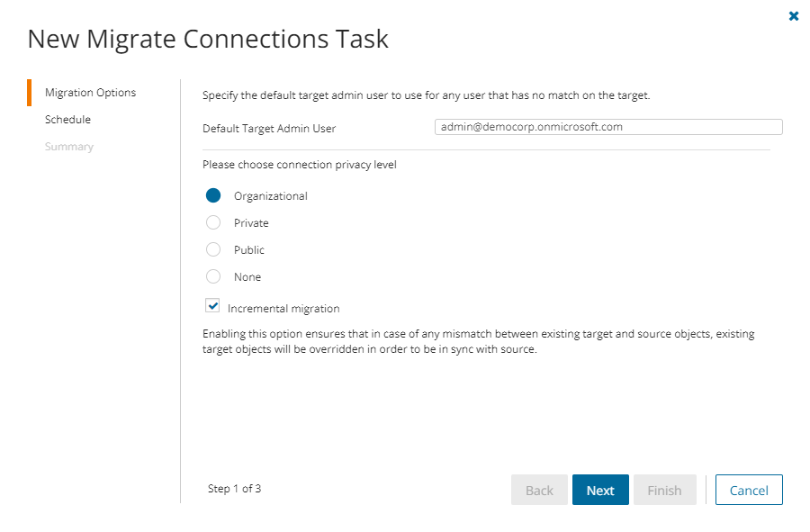Click the Step 1 of 3 indicator
The height and width of the screenshot is (532, 810).
click(x=234, y=489)
